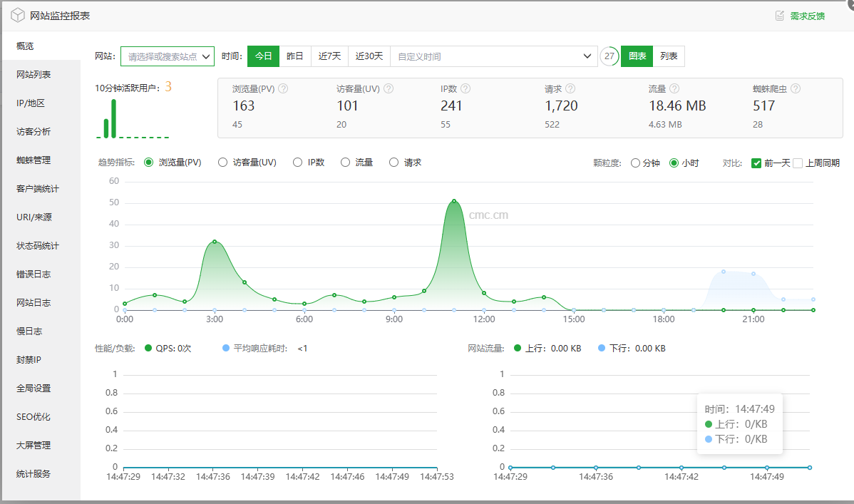Open the 网站 site selection dropdown
This screenshot has width=854, height=504.
(168, 56)
